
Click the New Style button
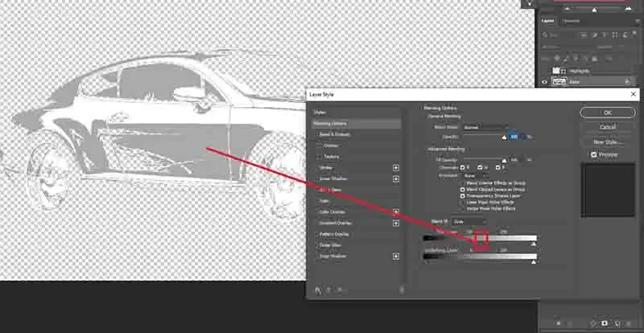tap(608, 142)
